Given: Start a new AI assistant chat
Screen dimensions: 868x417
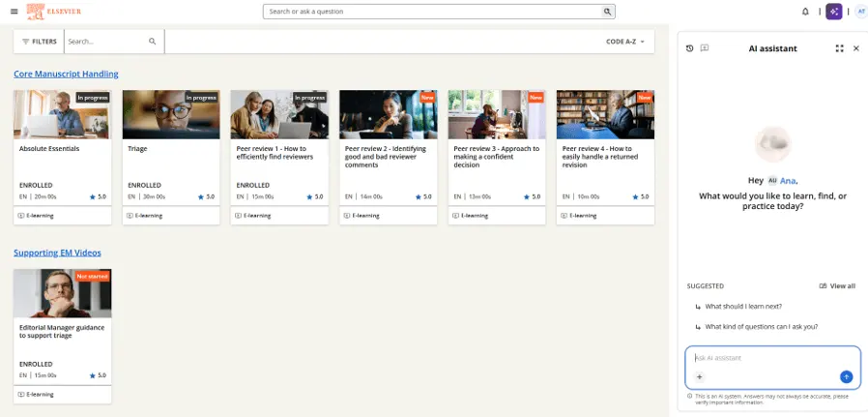Looking at the screenshot, I should pos(704,48).
